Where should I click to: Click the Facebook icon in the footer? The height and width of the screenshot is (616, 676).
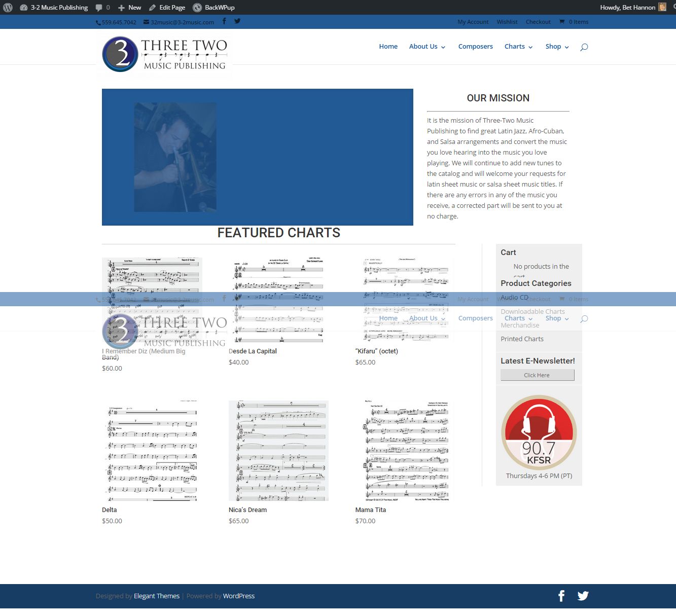[x=561, y=596]
